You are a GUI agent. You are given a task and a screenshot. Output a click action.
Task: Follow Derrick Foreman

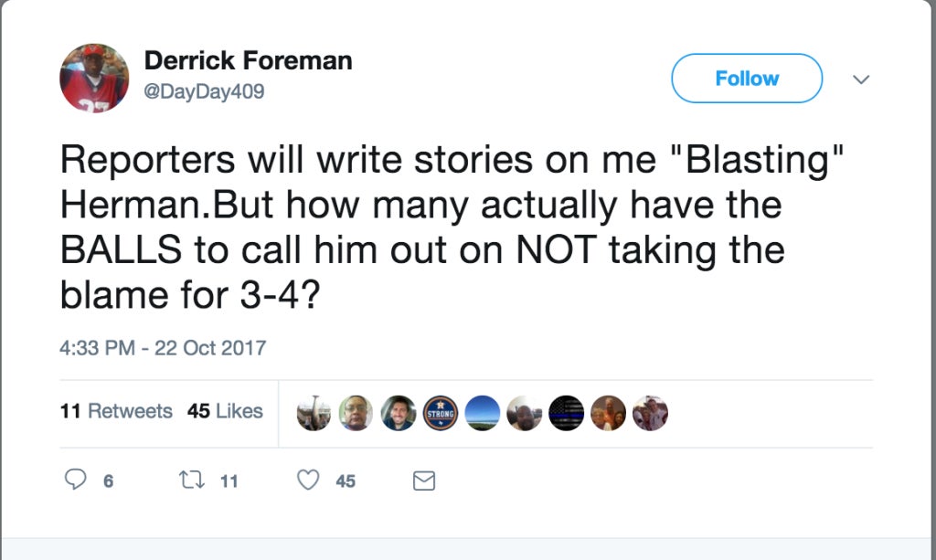(747, 79)
